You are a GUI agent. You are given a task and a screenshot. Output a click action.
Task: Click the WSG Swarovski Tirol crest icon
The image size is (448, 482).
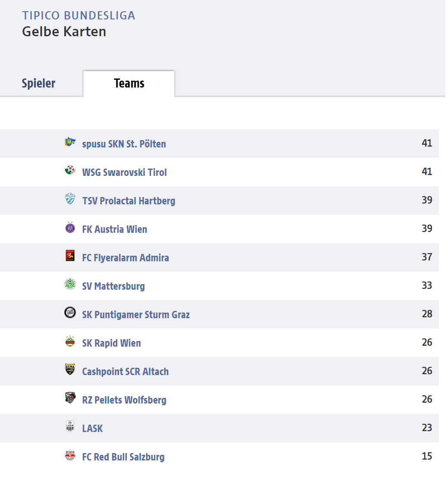70,170
